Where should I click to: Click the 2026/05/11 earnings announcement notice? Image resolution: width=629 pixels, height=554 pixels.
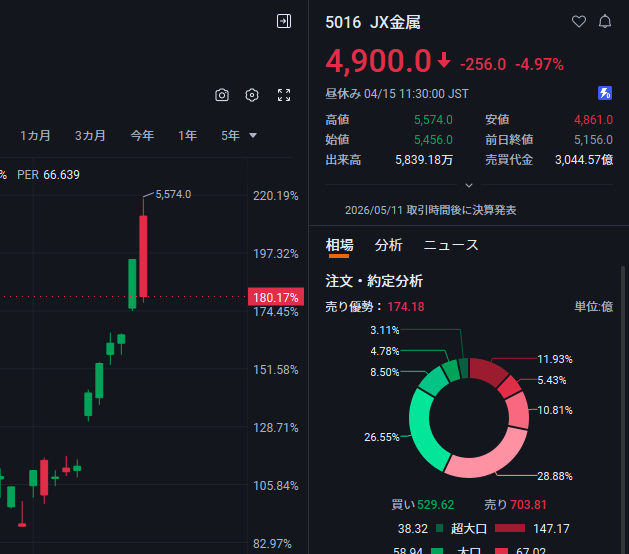[430, 210]
